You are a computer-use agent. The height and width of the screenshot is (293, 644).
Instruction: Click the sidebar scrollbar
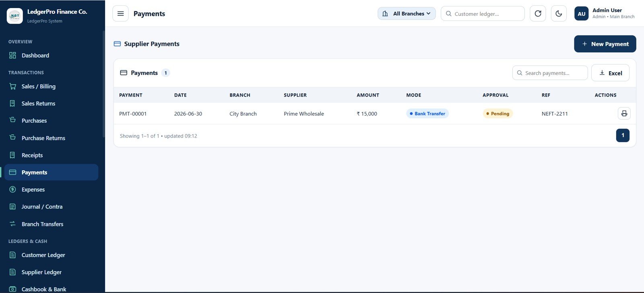point(103,84)
